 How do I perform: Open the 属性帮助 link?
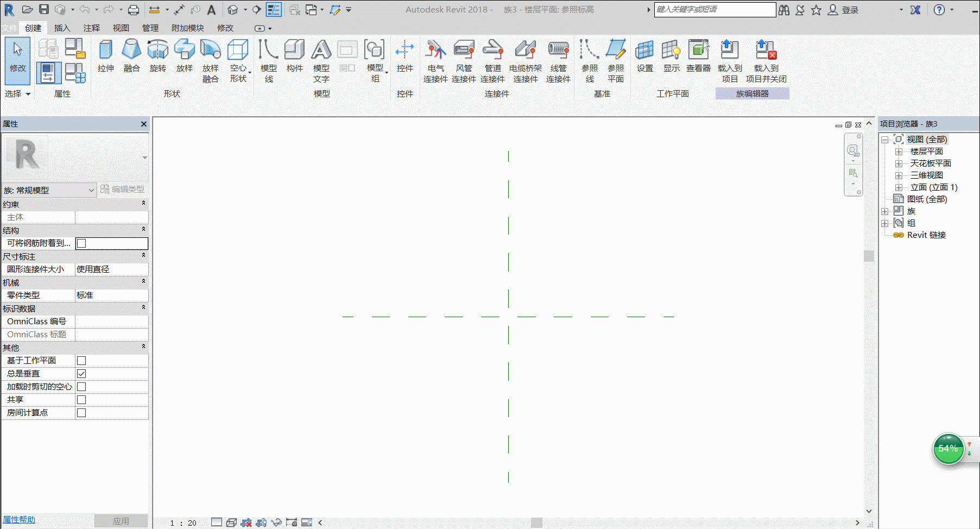tap(19, 520)
